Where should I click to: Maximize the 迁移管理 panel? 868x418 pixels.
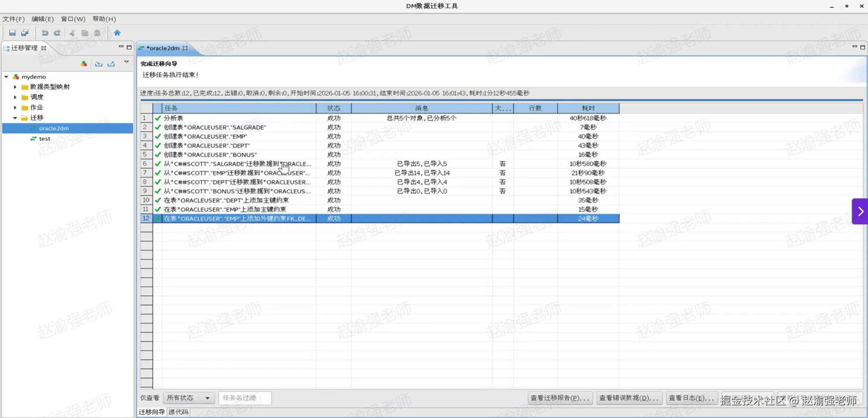pyautogui.click(x=129, y=47)
